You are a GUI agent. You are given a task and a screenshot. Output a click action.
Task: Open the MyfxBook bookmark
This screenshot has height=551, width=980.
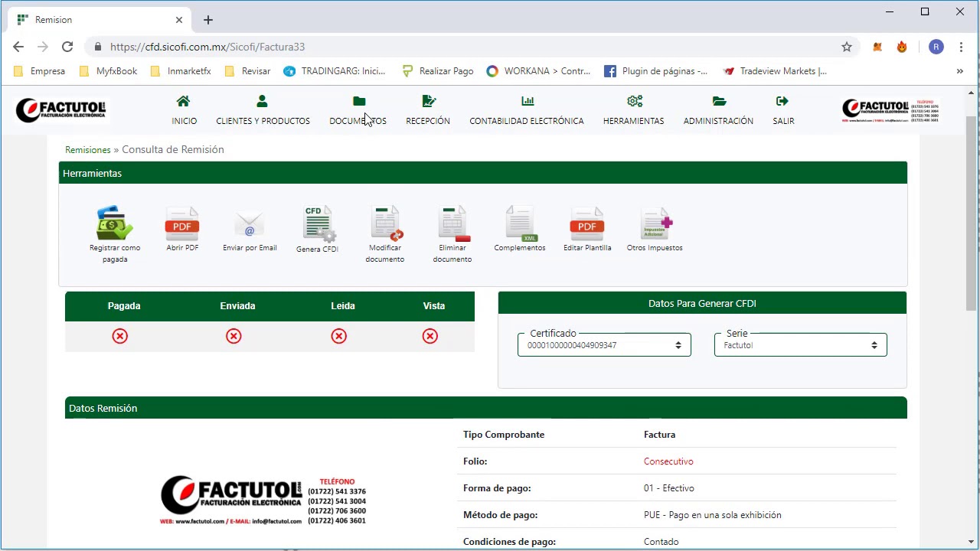click(109, 71)
